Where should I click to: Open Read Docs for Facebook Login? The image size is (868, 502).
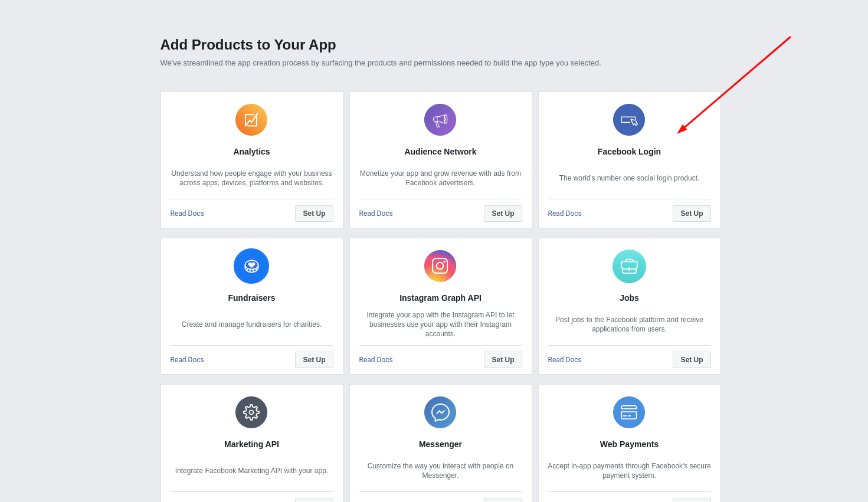(x=565, y=214)
